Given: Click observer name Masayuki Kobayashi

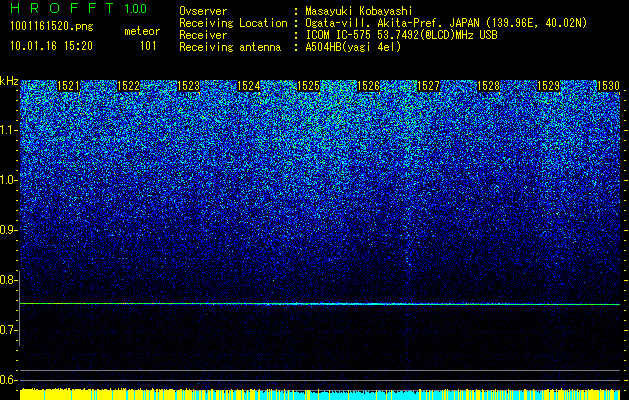Looking at the screenshot, I should click(358, 11).
